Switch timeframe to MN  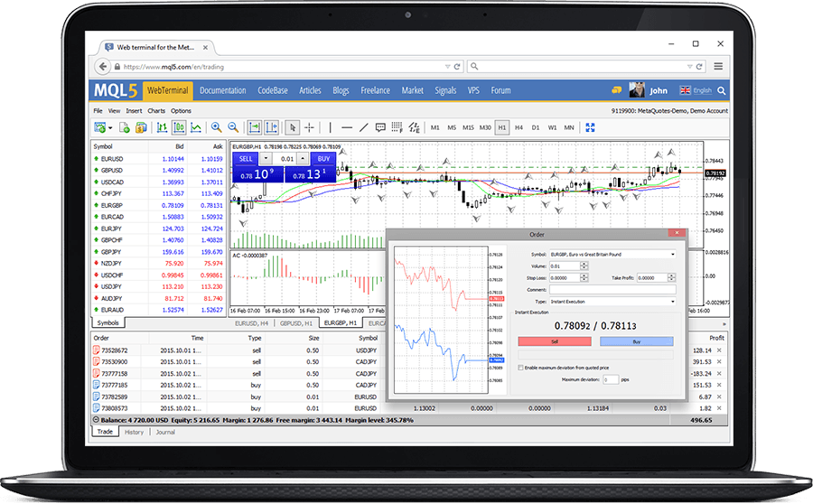point(569,127)
